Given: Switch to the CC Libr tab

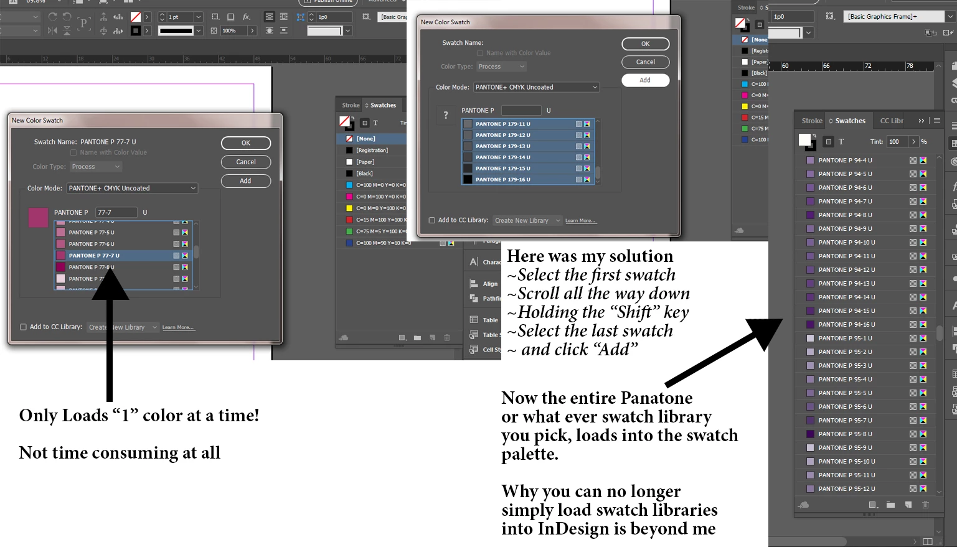Looking at the screenshot, I should point(892,121).
